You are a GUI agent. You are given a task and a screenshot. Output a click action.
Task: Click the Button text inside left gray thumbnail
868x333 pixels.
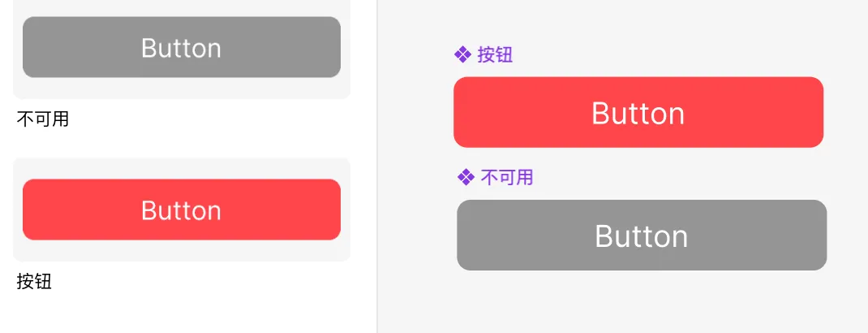[181, 48]
